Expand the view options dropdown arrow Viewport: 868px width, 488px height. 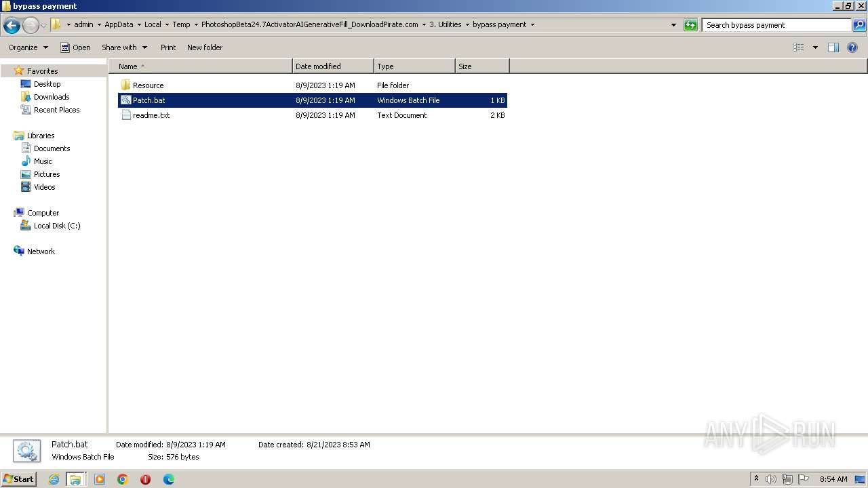point(815,47)
